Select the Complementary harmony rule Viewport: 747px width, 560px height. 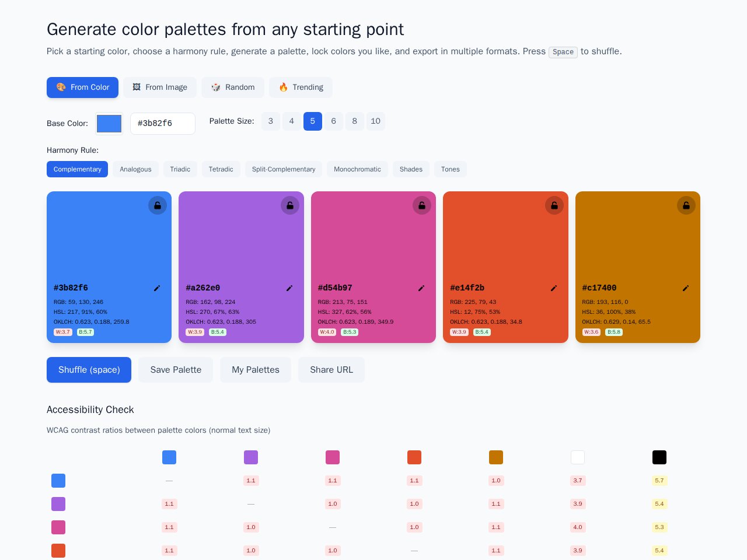77,169
